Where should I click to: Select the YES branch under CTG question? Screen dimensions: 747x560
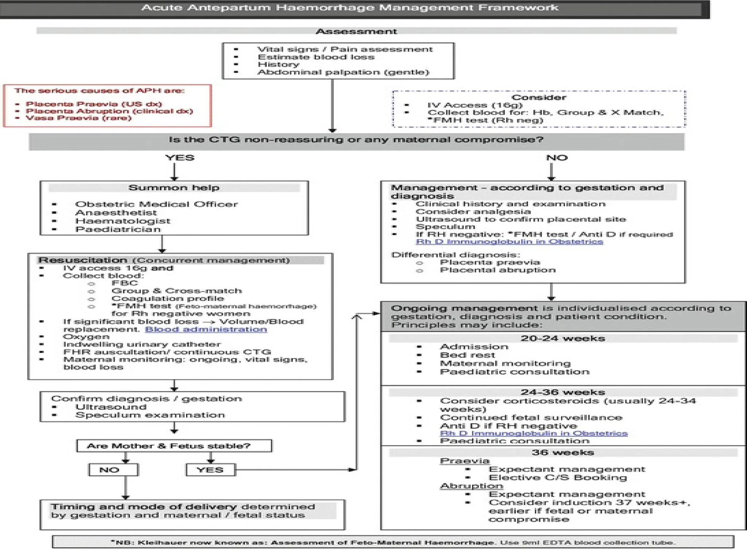coord(180,158)
